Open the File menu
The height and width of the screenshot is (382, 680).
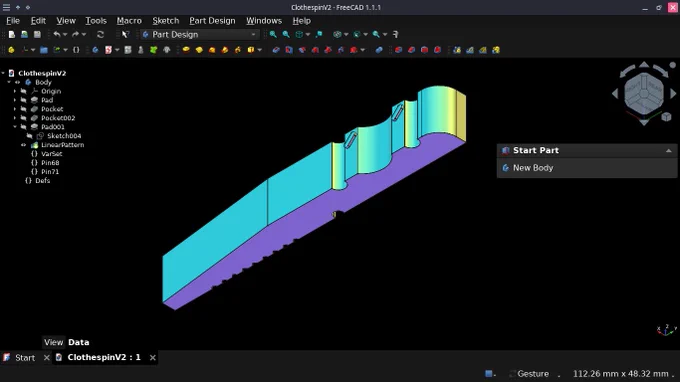click(13, 20)
